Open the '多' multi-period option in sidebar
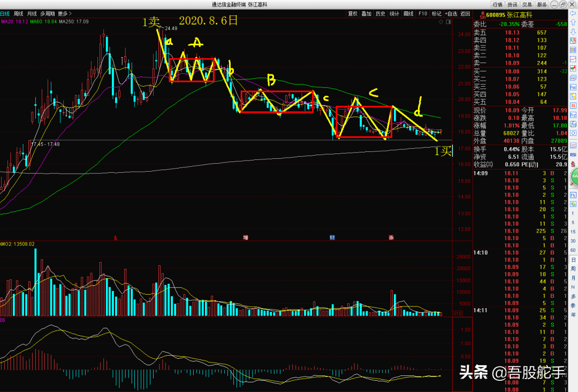 [x=573, y=297]
